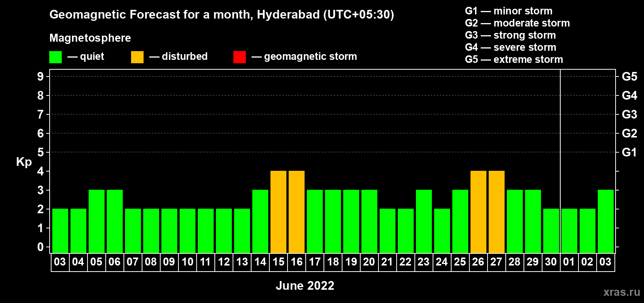
Task: Click the green quiet legend swatch
Action: click(55, 57)
